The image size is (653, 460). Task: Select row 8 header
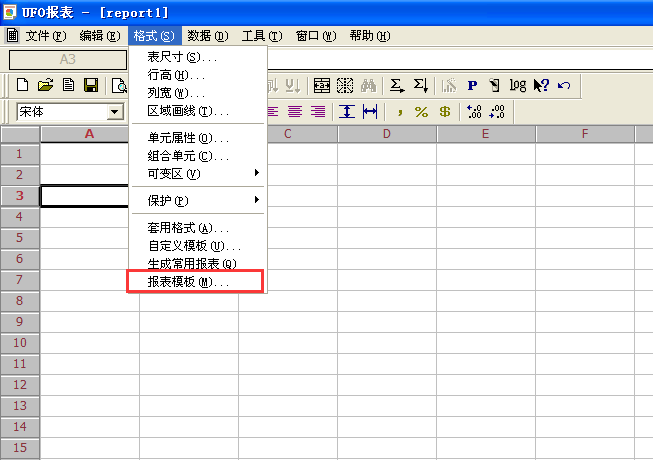20,301
